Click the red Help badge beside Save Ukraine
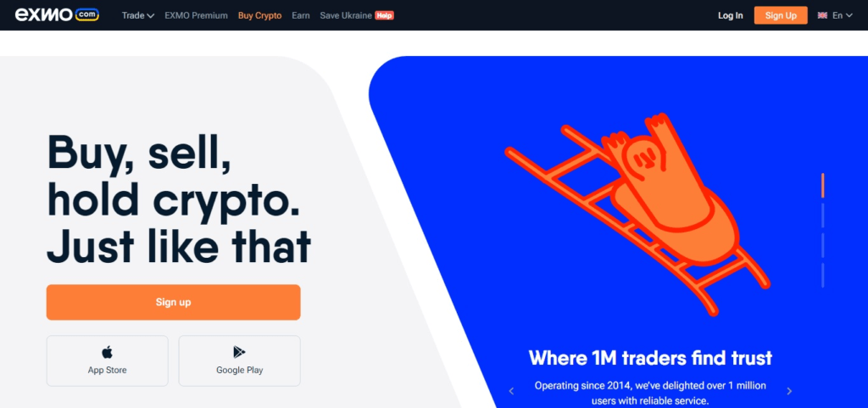 384,15
